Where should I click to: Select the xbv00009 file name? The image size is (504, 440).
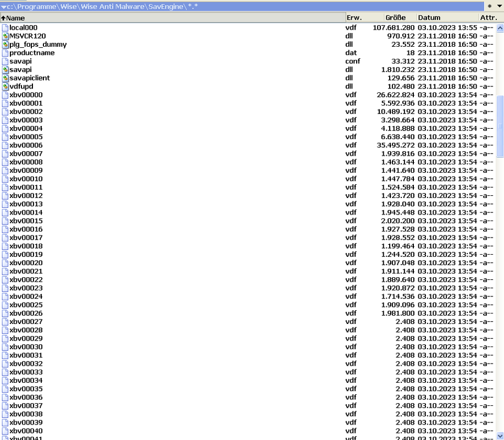26,170
